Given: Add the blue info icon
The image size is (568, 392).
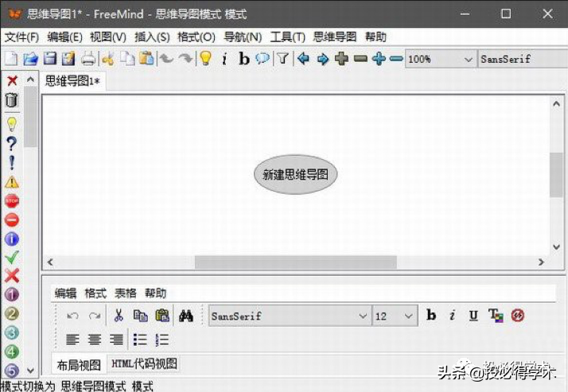Looking at the screenshot, I should coord(12,239).
